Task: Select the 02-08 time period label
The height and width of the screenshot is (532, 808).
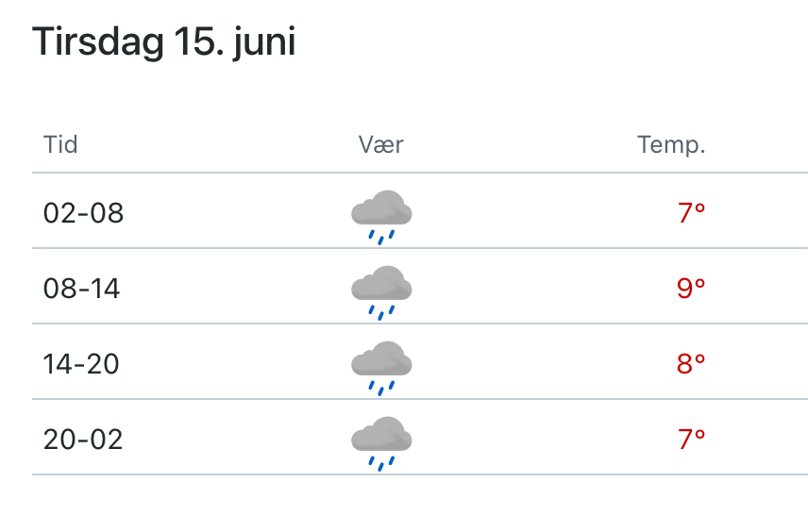Action: coord(84,213)
